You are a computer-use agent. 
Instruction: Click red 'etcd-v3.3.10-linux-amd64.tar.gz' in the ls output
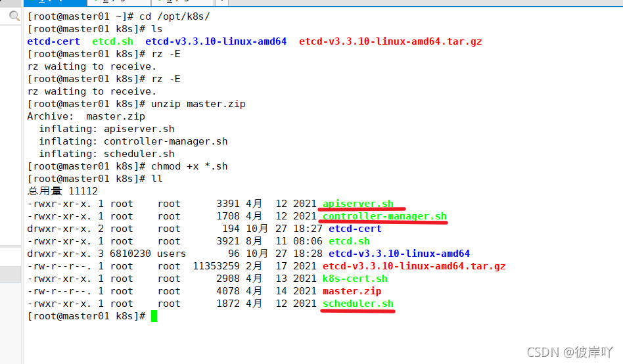click(x=390, y=41)
